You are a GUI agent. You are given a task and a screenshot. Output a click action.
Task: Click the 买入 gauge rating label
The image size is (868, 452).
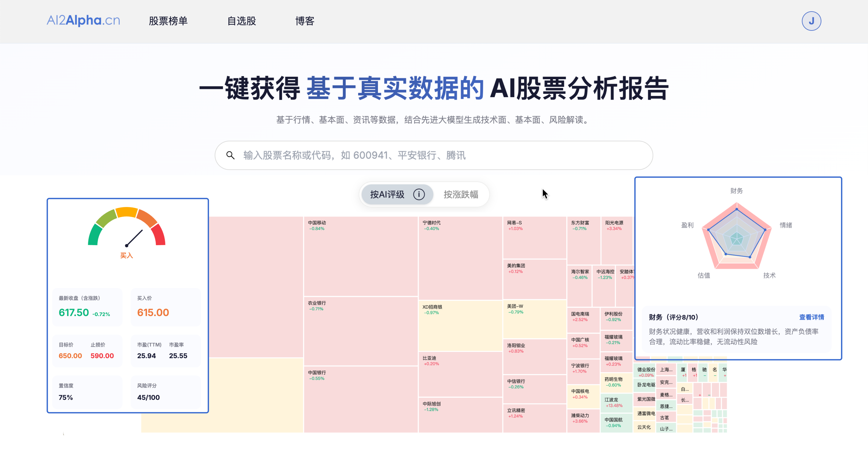pyautogui.click(x=126, y=255)
